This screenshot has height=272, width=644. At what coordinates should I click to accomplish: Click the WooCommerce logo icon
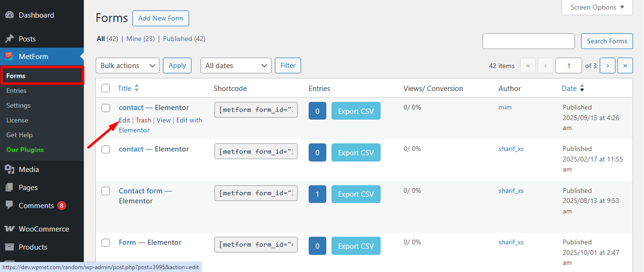(x=9, y=229)
